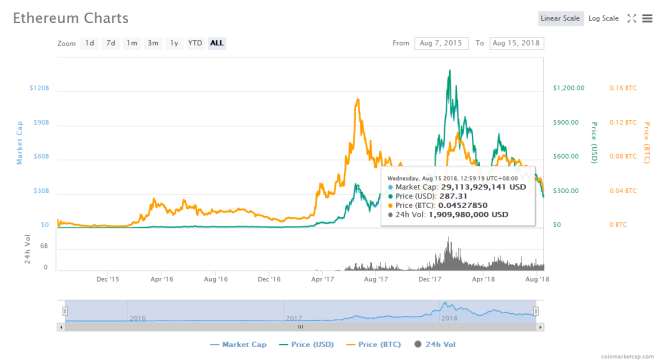Image resolution: width=670 pixels, height=363 pixels.
Task: Grab the right navigator range handle
Action: [x=536, y=311]
